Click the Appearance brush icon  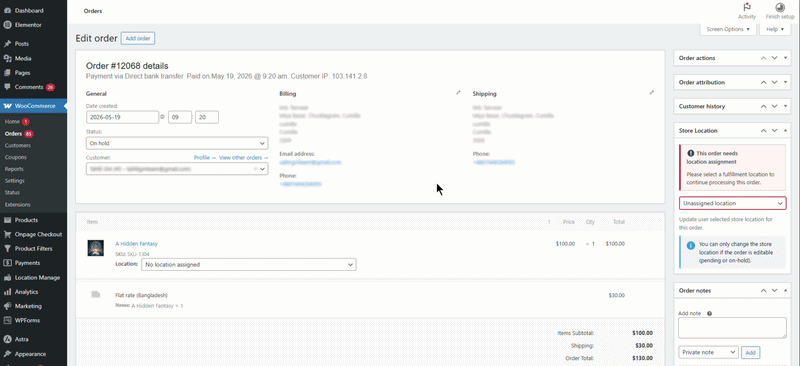(7, 354)
